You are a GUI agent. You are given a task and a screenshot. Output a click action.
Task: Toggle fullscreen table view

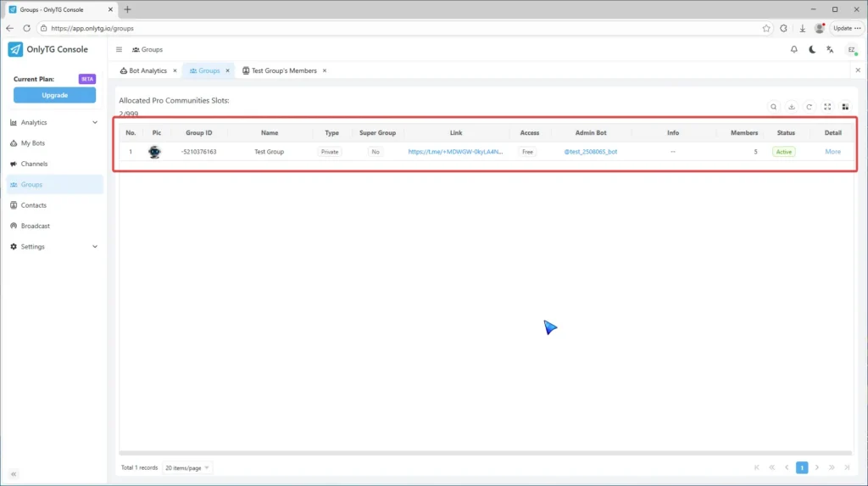point(827,107)
